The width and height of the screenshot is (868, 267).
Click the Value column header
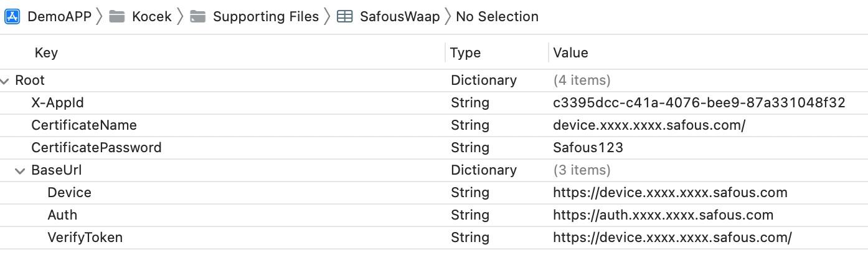[x=570, y=53]
